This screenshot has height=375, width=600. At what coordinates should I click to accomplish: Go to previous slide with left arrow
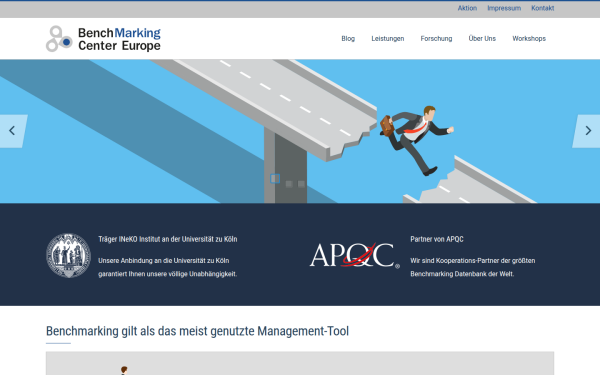12,131
